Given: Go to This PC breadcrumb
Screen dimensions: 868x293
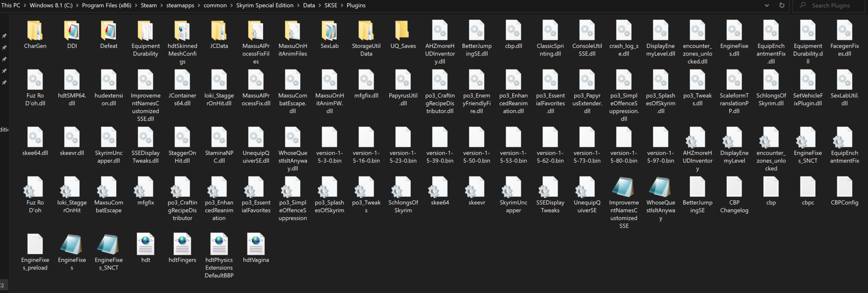Looking at the screenshot, I should tap(11, 5).
